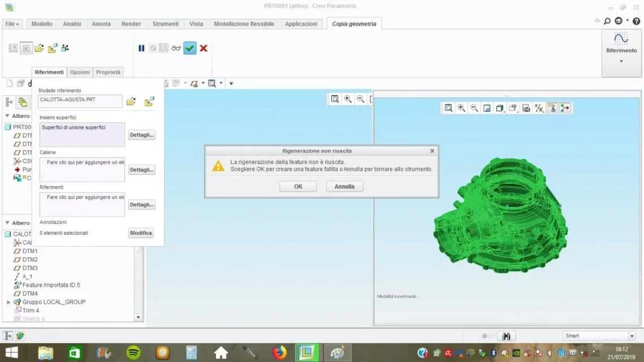Click the glasses preview icon
This screenshot has height=362, width=644.
click(176, 49)
